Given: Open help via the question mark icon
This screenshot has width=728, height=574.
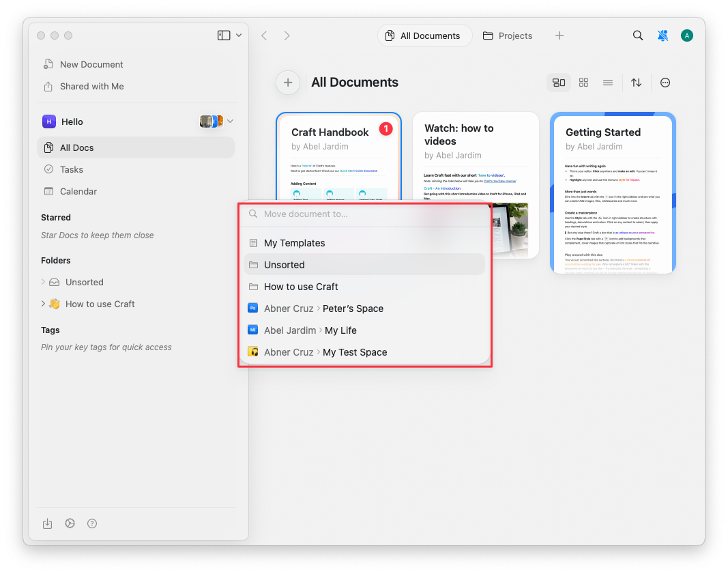Looking at the screenshot, I should point(92,523).
